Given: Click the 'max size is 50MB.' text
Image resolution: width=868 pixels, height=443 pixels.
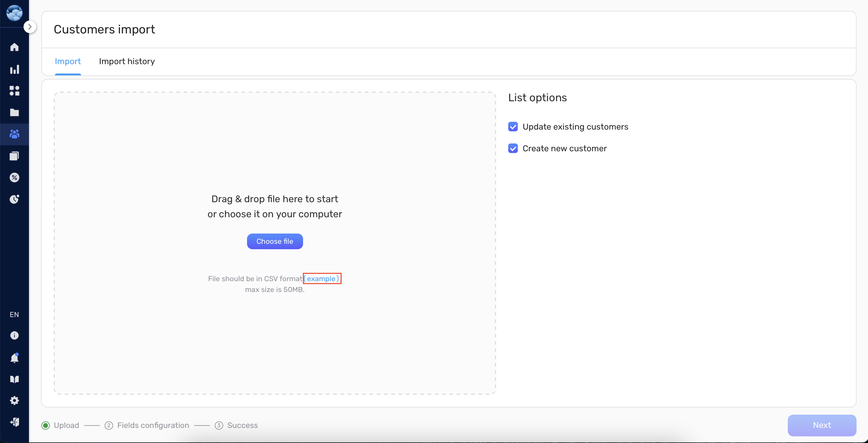Looking at the screenshot, I should 275,290.
